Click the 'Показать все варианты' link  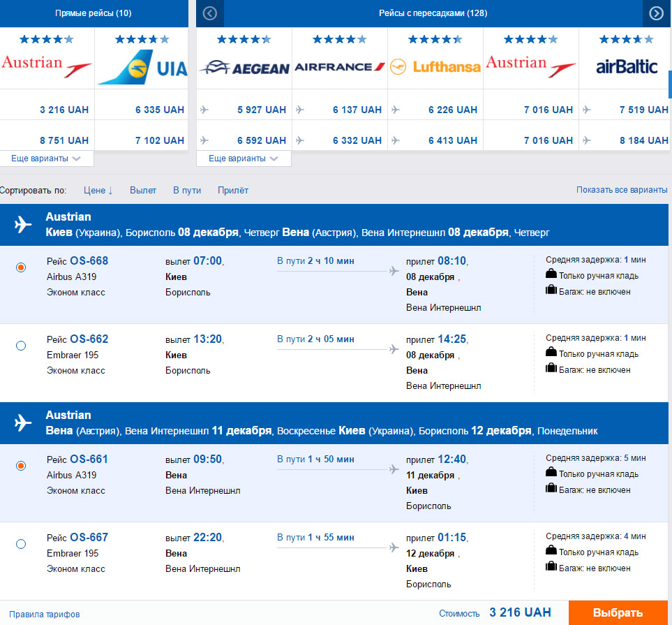coord(622,190)
